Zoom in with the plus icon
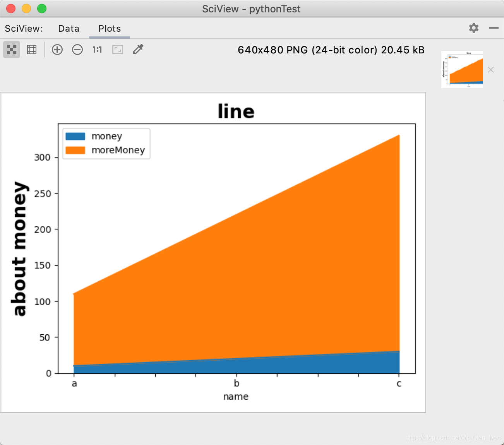This screenshot has height=445, width=504. coord(57,50)
